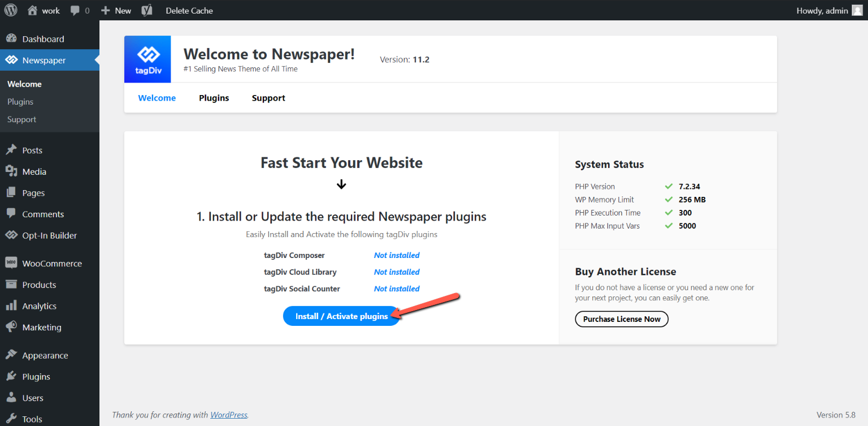This screenshot has height=426, width=868.
Task: Click the Appearance paintbrush icon
Action: 11,355
